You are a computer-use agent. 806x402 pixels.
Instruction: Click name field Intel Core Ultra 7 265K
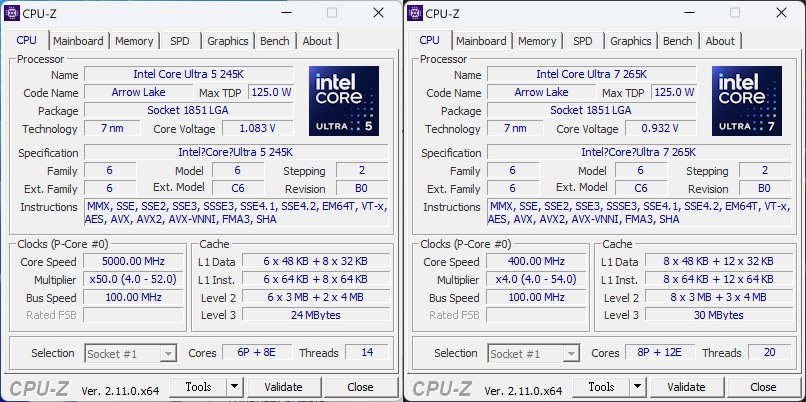tap(592, 74)
